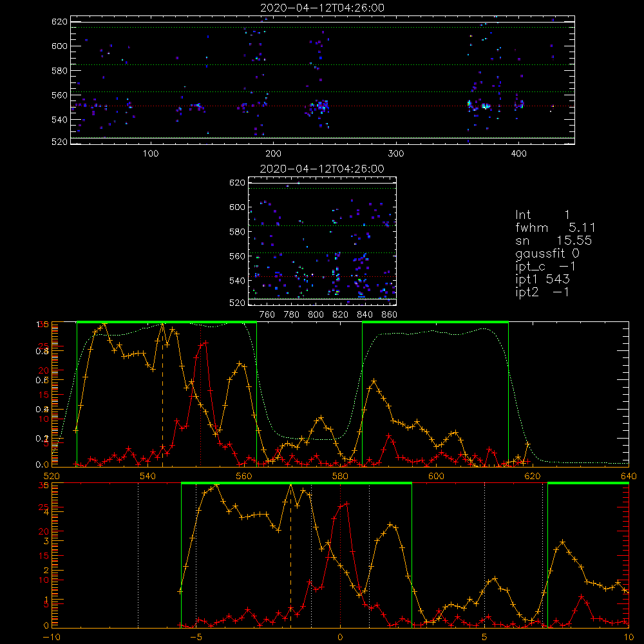Select the 'ipt_c -1' readout text

(x=545, y=267)
